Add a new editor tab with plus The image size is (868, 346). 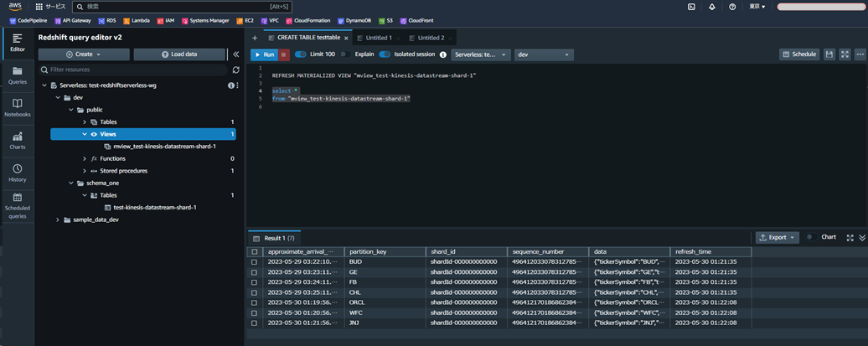[x=255, y=38]
